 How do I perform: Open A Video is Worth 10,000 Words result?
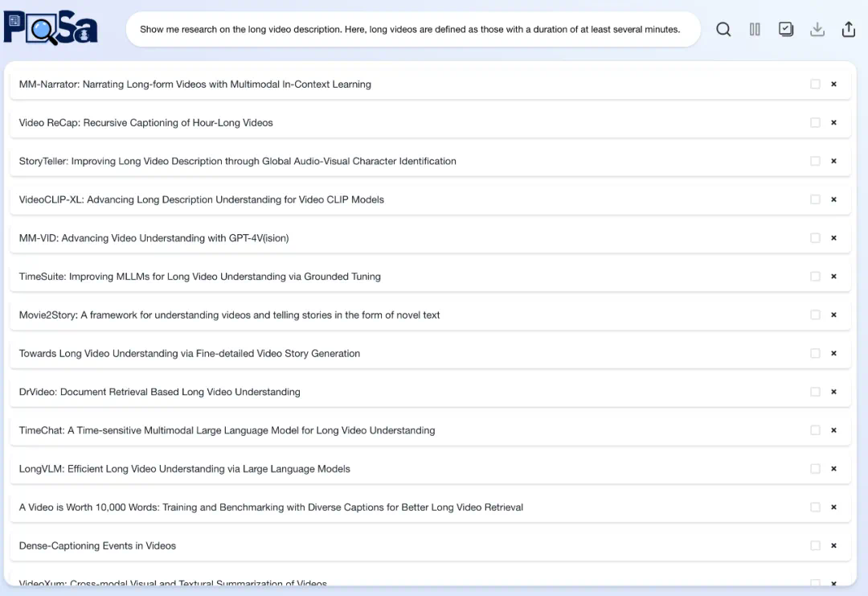coord(271,508)
